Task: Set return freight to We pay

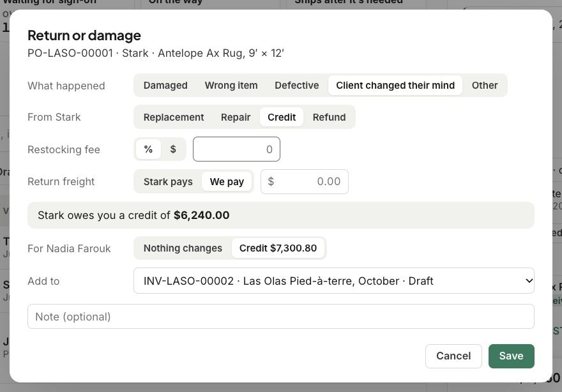Action: 227,182
